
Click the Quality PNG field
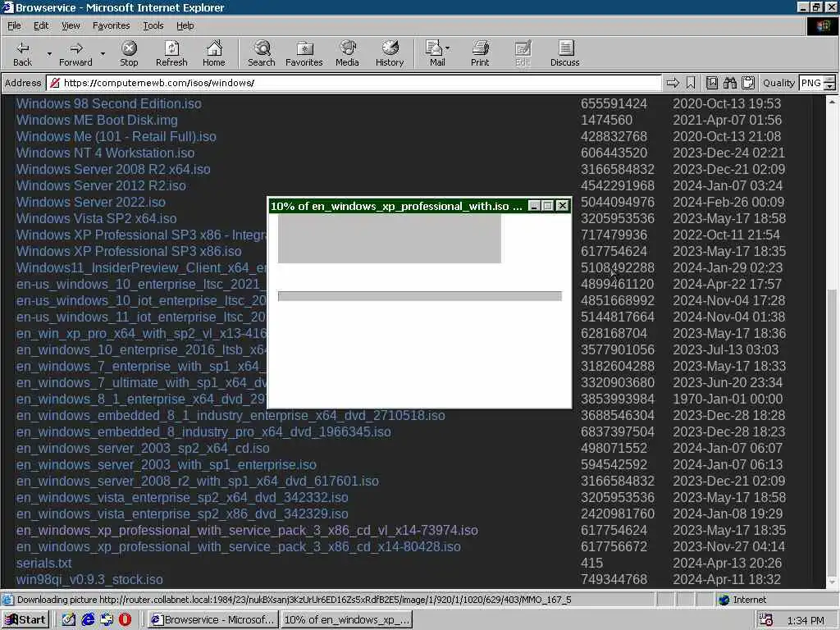coord(811,83)
